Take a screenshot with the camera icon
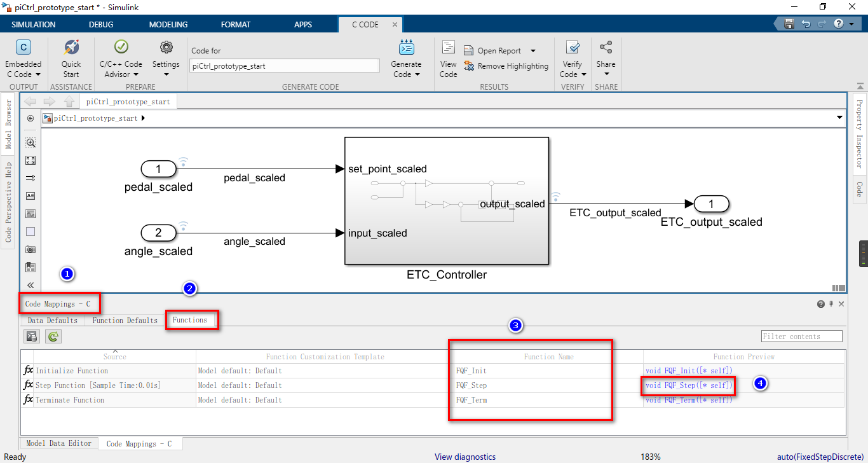 click(x=31, y=249)
